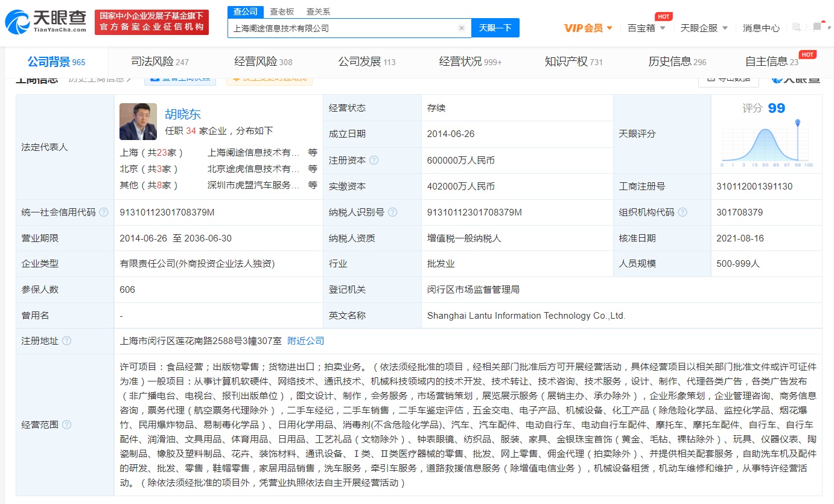Clear the search box with X icon
Viewport: 834px width, 504px height.
click(462, 28)
